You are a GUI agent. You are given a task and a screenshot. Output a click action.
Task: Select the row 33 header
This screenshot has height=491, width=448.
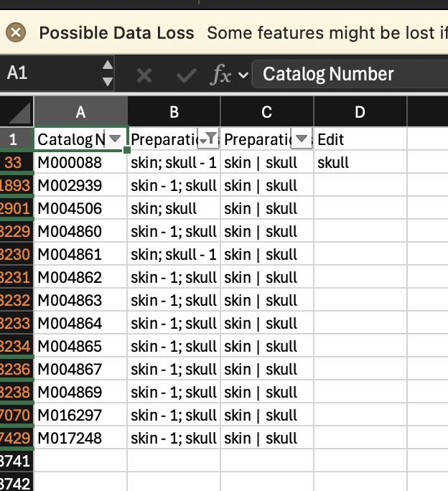coord(14,163)
